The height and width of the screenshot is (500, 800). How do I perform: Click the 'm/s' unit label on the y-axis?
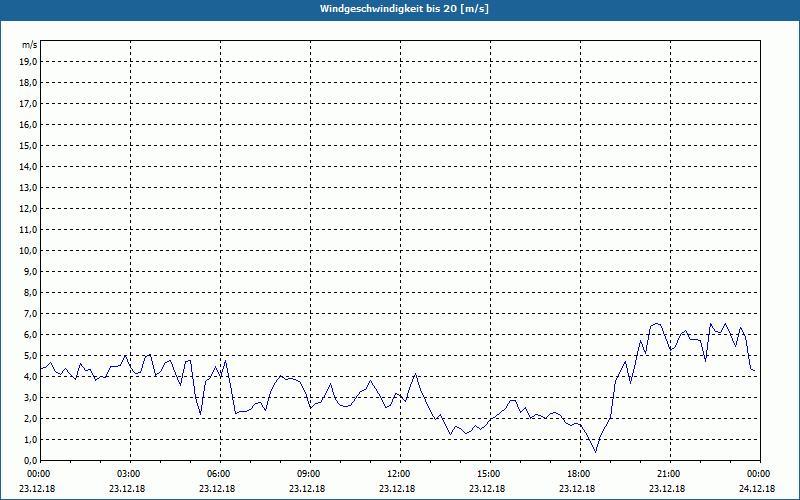coord(29,45)
